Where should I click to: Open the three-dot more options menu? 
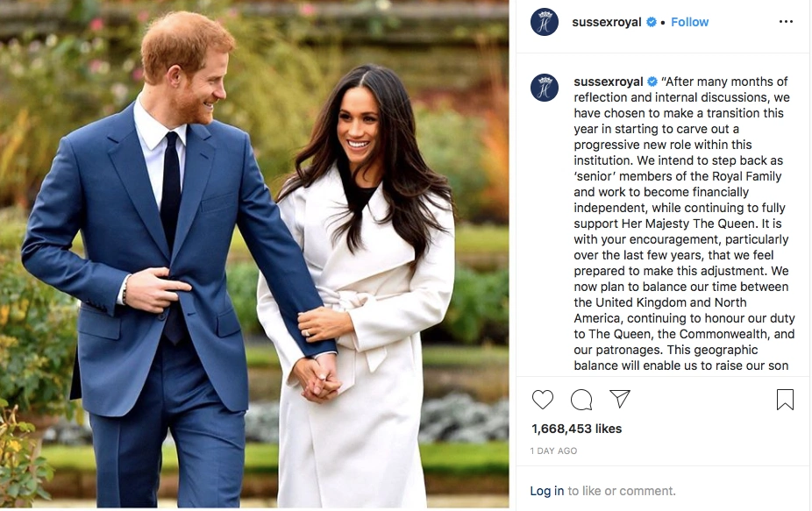[786, 22]
